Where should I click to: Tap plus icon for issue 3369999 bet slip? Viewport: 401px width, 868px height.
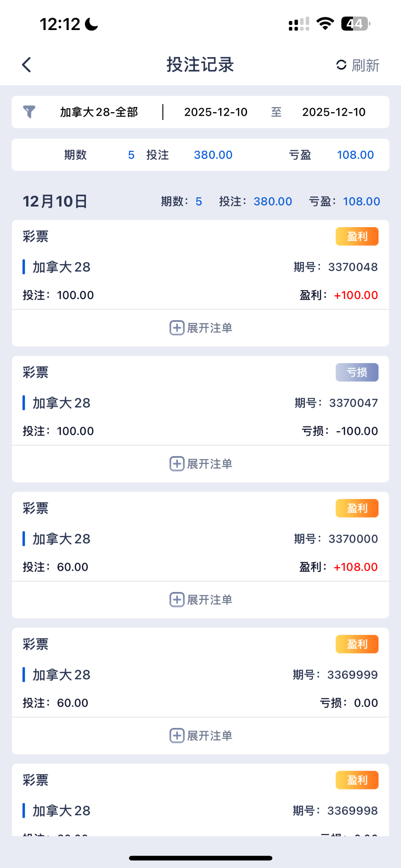177,736
